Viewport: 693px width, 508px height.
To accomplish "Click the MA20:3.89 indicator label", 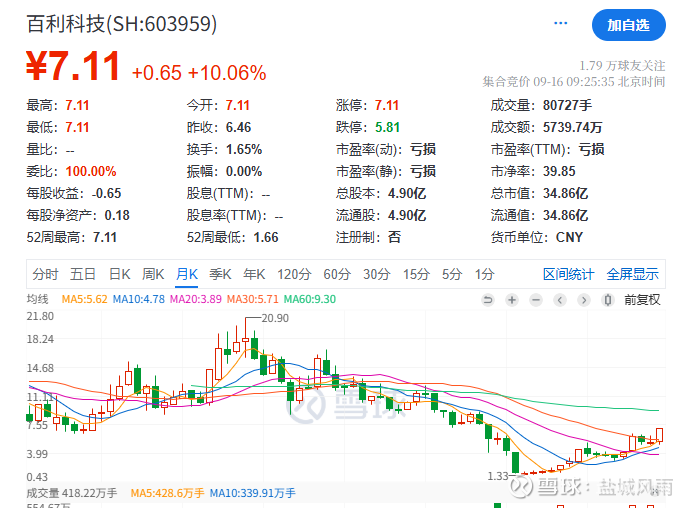I will (x=195, y=299).
